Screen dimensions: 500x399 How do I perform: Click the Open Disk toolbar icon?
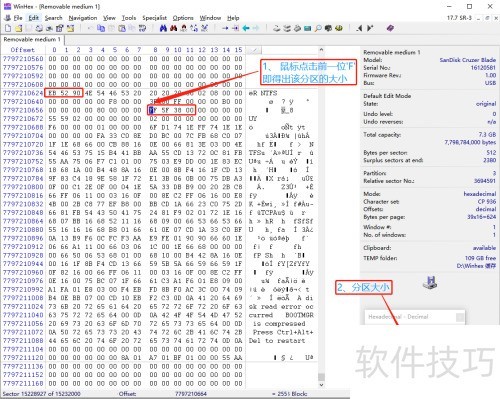[x=276, y=29]
